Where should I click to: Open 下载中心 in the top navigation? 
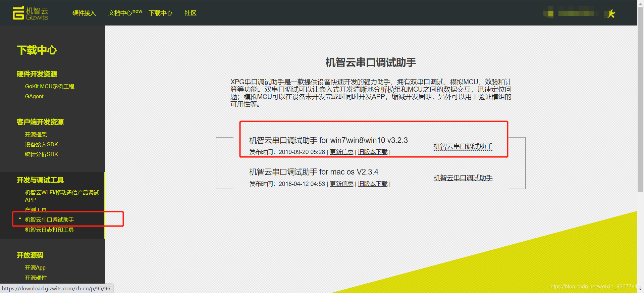160,13
